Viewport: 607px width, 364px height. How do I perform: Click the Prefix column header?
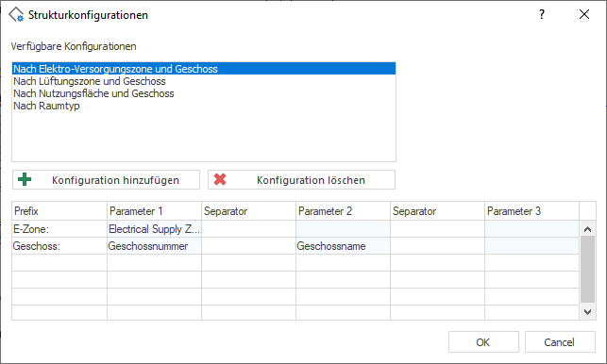59,211
